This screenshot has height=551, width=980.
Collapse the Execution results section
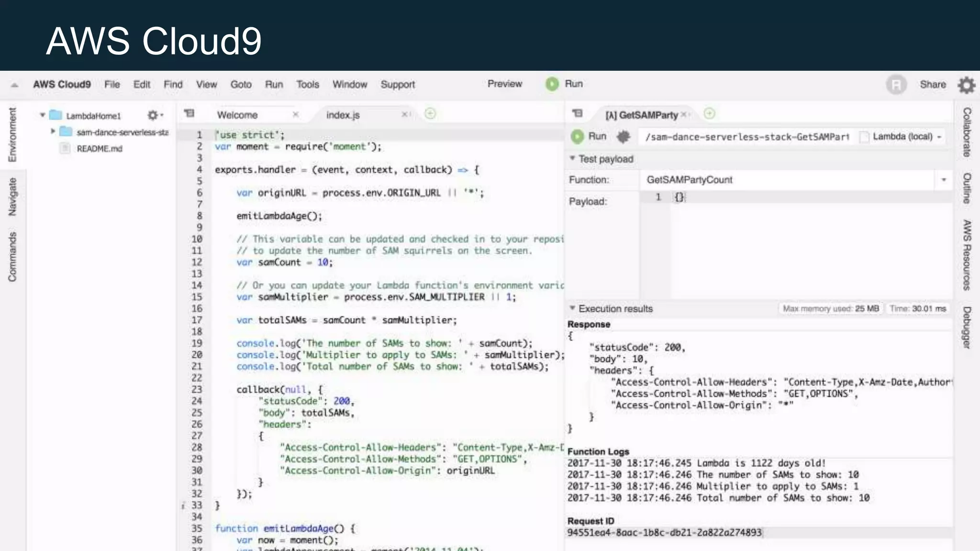pos(572,308)
